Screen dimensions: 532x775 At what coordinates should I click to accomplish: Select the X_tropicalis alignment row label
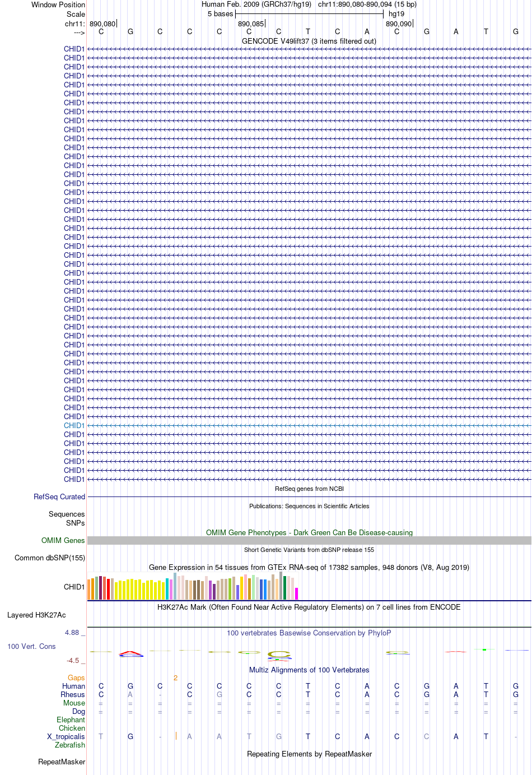click(x=66, y=736)
